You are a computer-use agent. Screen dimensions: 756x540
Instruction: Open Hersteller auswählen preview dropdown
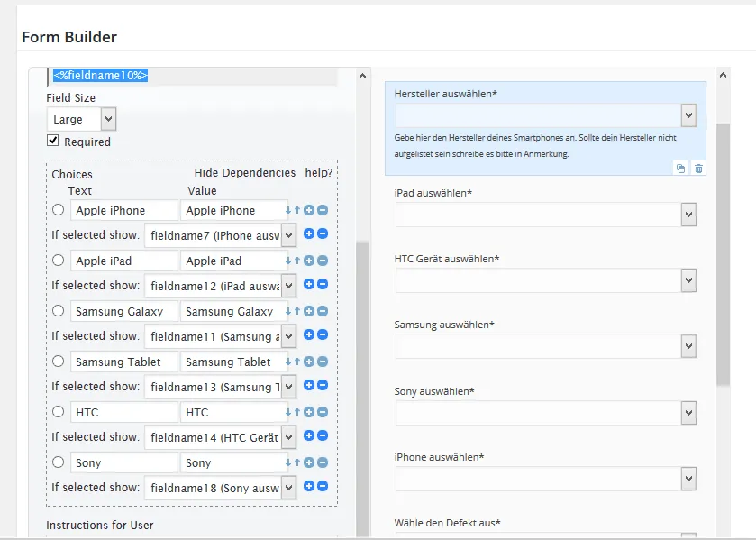(546, 115)
